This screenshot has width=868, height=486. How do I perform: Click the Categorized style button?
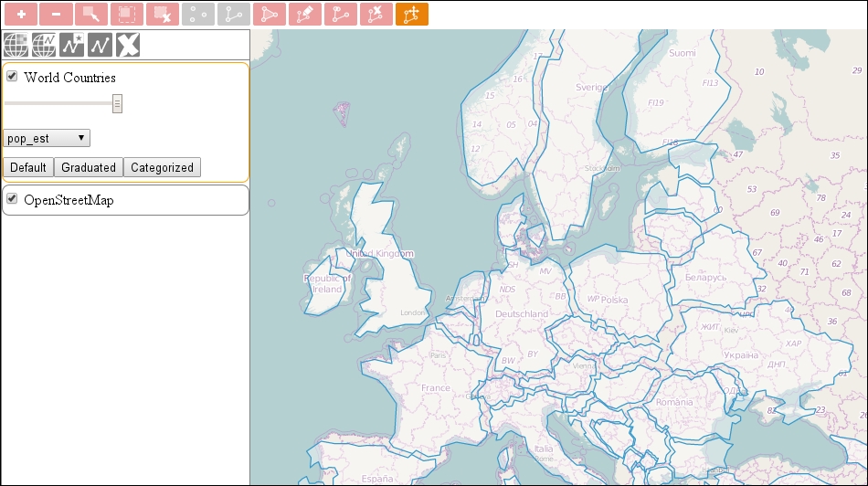tap(163, 168)
